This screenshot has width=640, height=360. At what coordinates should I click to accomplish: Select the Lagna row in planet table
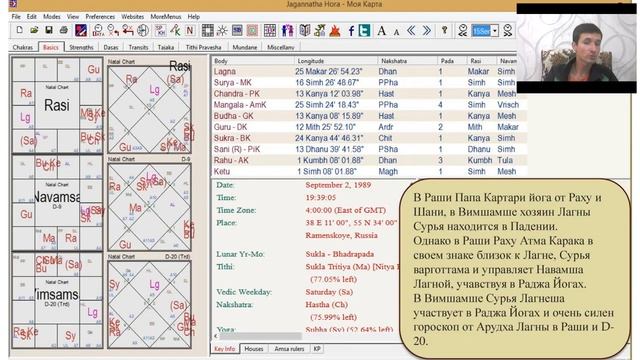pos(369,71)
